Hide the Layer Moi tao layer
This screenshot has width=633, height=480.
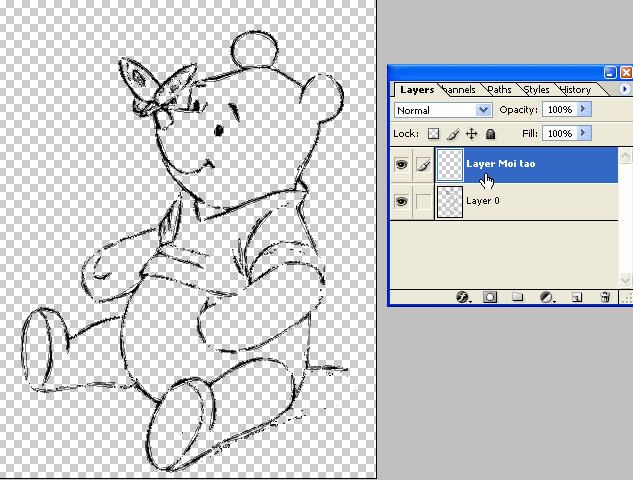click(401, 164)
